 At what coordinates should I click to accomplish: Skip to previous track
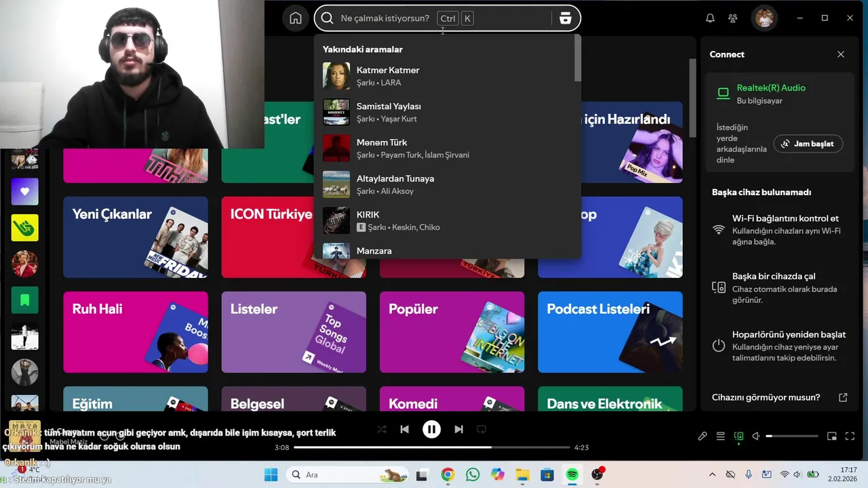[x=405, y=429]
